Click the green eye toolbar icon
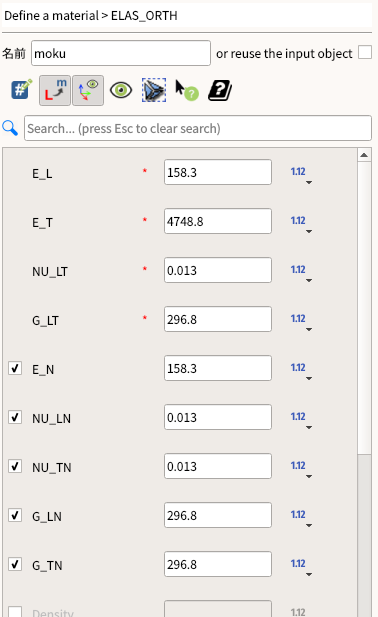This screenshot has width=378, height=617. click(121, 91)
